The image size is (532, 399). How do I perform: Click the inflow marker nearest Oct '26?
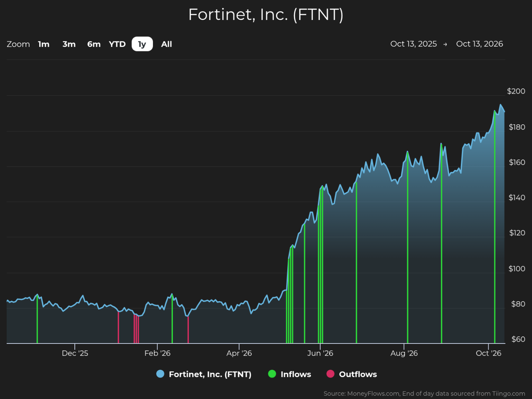tap(495, 227)
